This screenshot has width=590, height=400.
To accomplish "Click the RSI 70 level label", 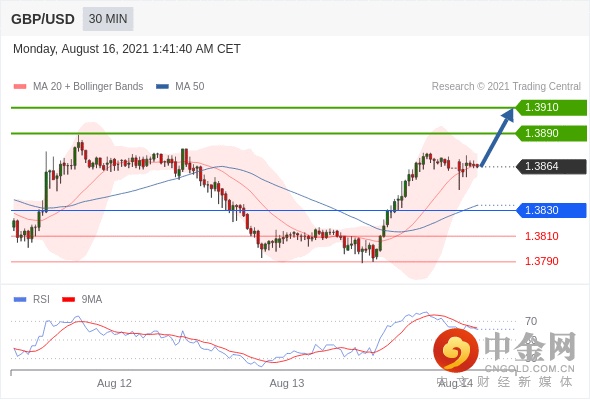I will 531,321.
